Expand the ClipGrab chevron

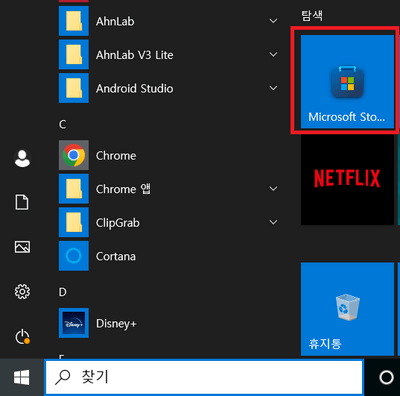pos(273,222)
